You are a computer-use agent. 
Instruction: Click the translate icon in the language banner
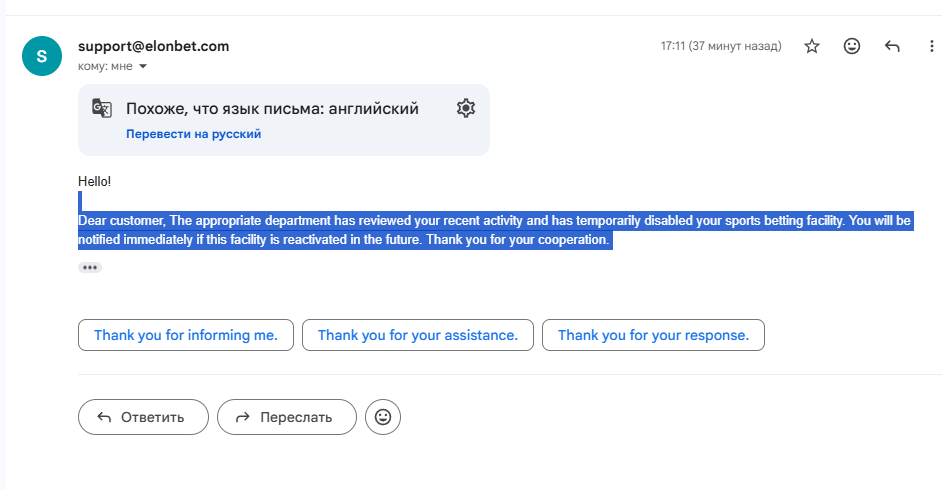click(x=102, y=109)
